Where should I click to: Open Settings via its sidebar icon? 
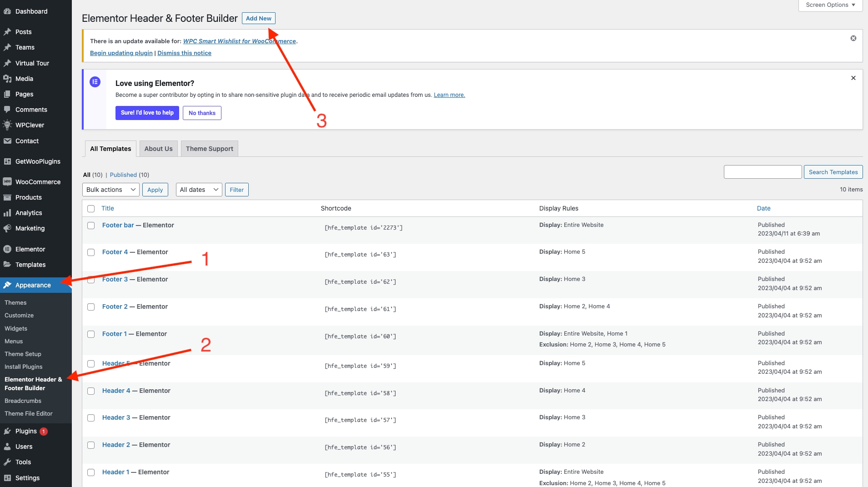point(7,478)
